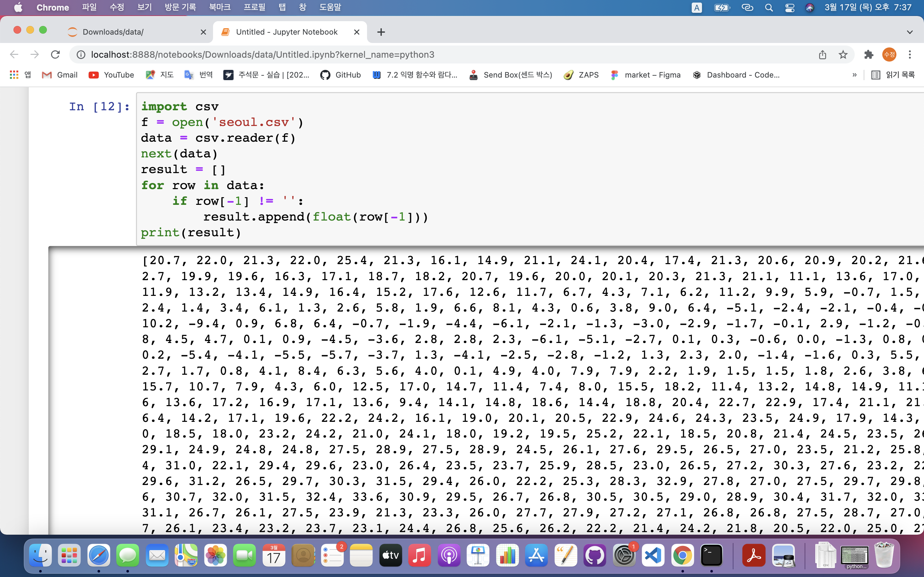Viewport: 924px width, 577px height.
Task: Launch Terminal from the dock
Action: click(x=711, y=555)
